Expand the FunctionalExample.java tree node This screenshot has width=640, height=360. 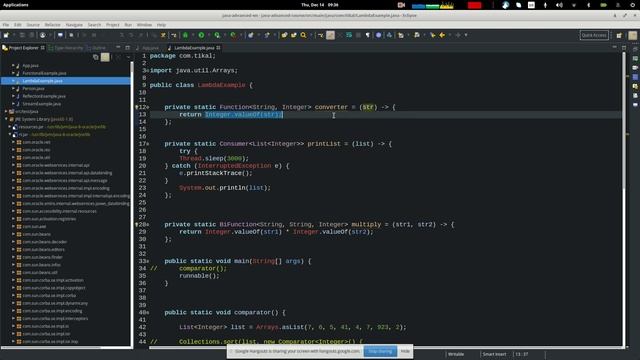click(13, 73)
